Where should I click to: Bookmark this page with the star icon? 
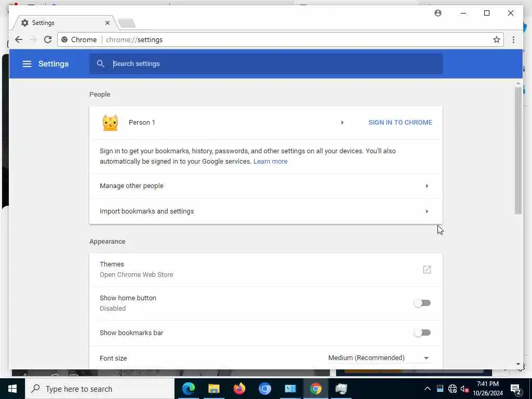pyautogui.click(x=496, y=39)
